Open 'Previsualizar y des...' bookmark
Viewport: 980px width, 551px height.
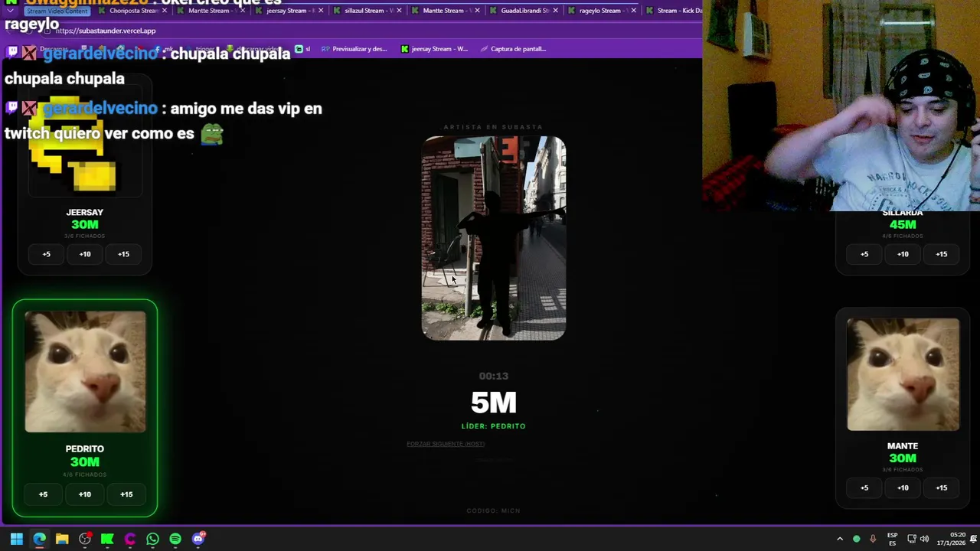pos(354,49)
